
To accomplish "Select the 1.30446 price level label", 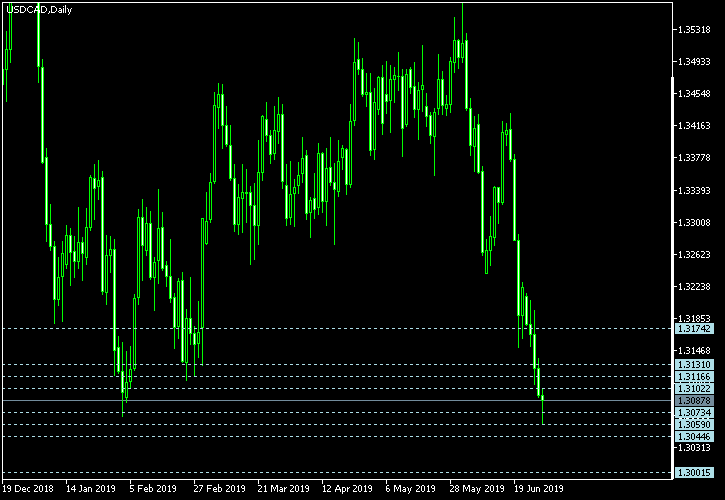I will [694, 437].
